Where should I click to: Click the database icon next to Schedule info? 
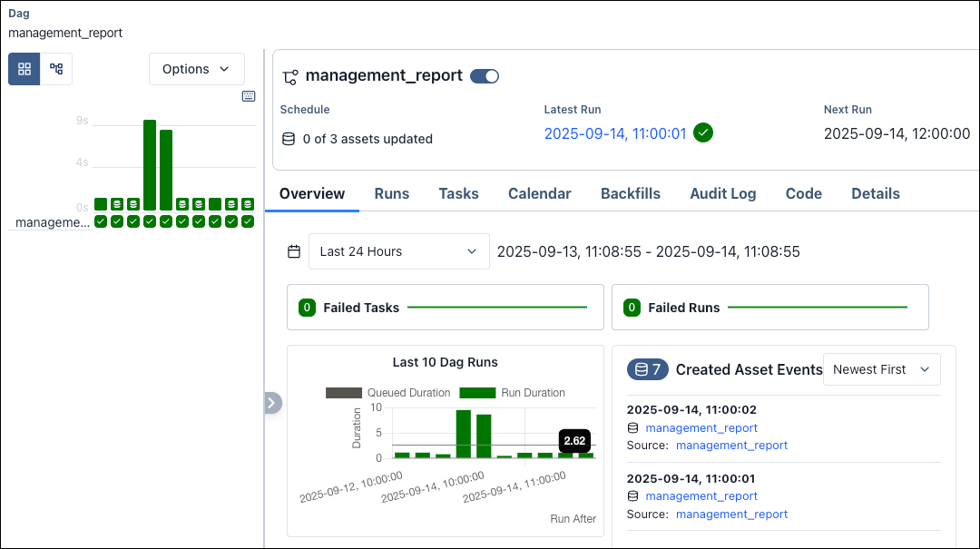[289, 139]
